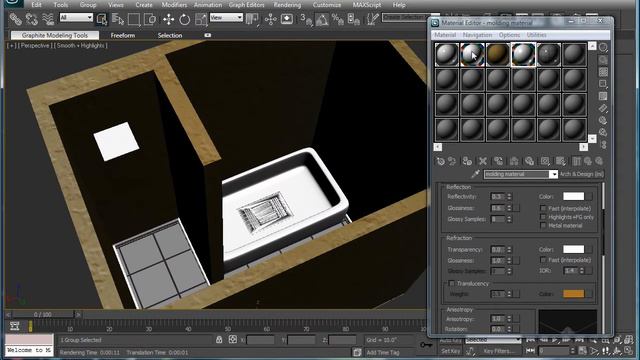Click the Transparency value field
This screenshot has height=360, width=640.
click(x=498, y=249)
